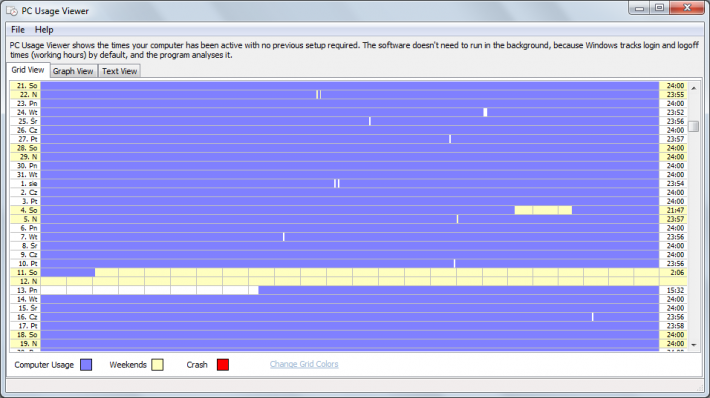Click the scrollbar down arrow
The image size is (710, 398).
pos(693,345)
